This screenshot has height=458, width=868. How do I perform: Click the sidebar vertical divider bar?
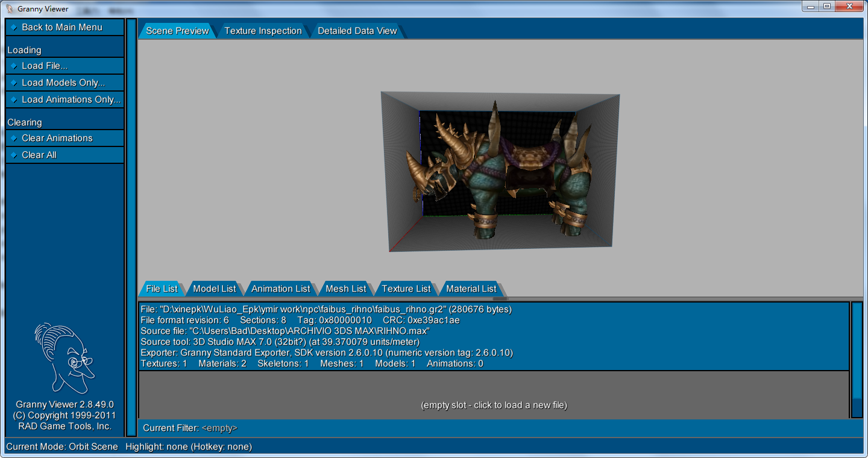click(131, 227)
